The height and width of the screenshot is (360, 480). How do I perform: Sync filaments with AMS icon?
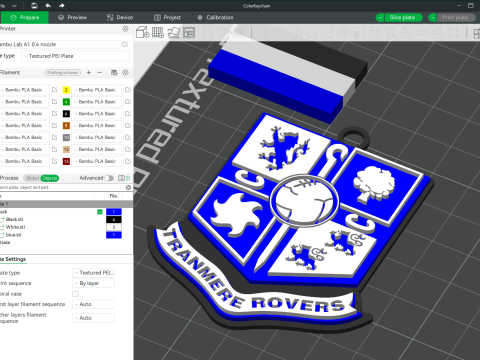[114, 72]
